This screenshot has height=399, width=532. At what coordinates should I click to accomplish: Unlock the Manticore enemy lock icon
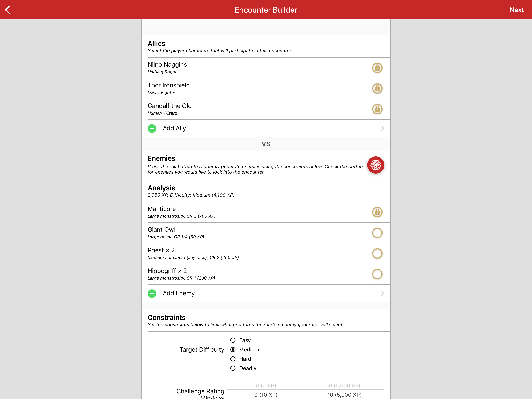point(377,212)
